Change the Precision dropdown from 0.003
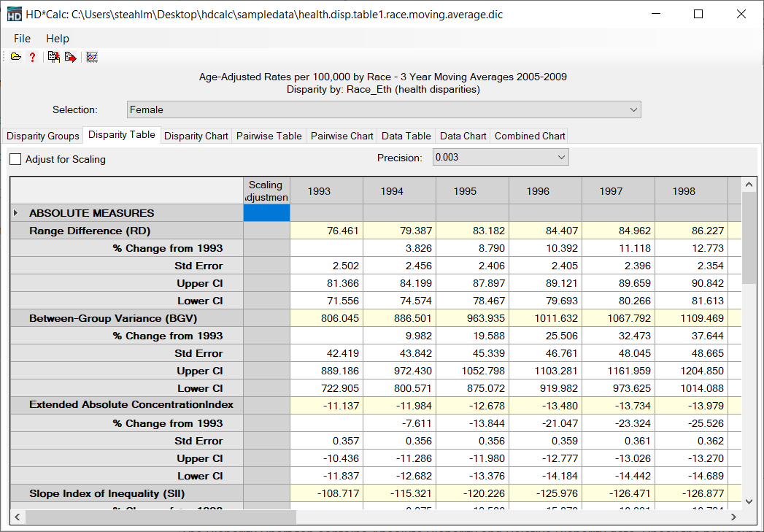The image size is (764, 532). [560, 156]
